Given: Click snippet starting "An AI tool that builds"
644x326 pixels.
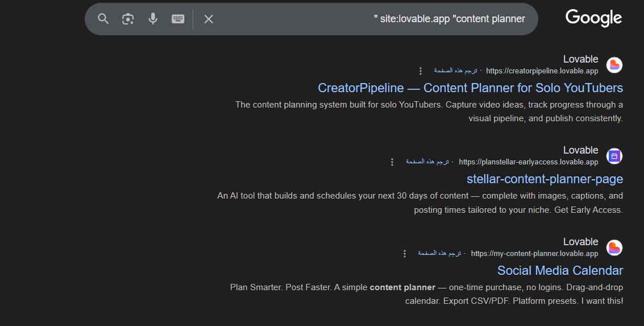Looking at the screenshot, I should point(420,203).
